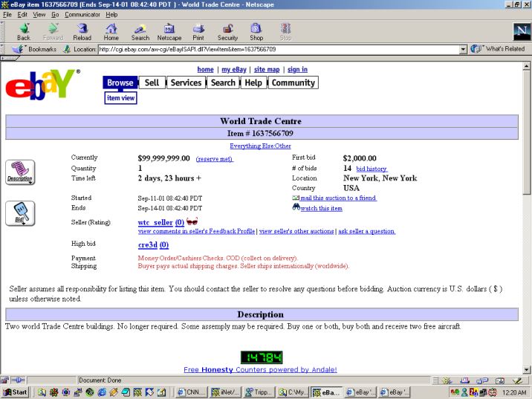Open the View menu
The image size is (532, 399).
(39, 15)
